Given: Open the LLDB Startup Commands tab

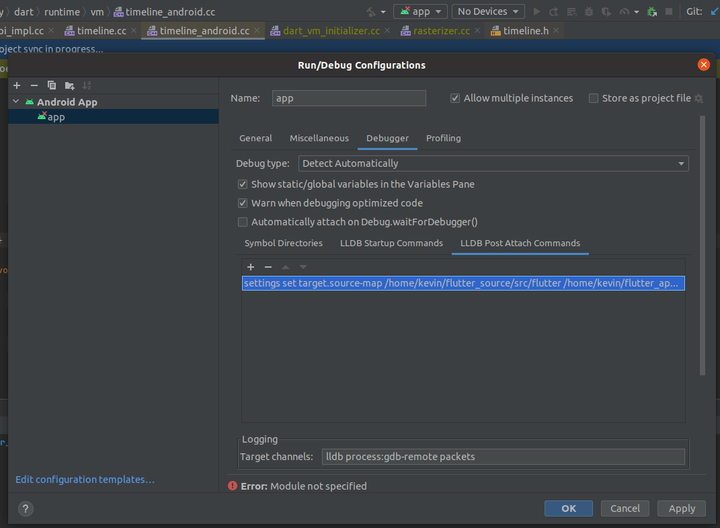Looking at the screenshot, I should coord(391,243).
